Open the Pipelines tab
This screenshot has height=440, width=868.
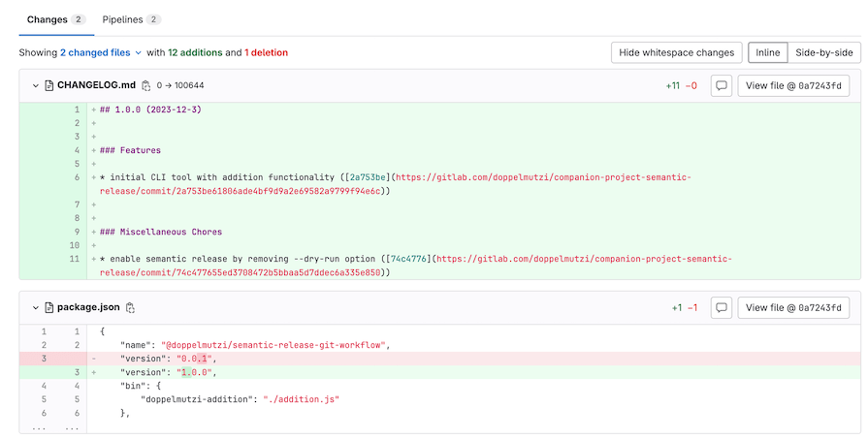pyautogui.click(x=131, y=20)
